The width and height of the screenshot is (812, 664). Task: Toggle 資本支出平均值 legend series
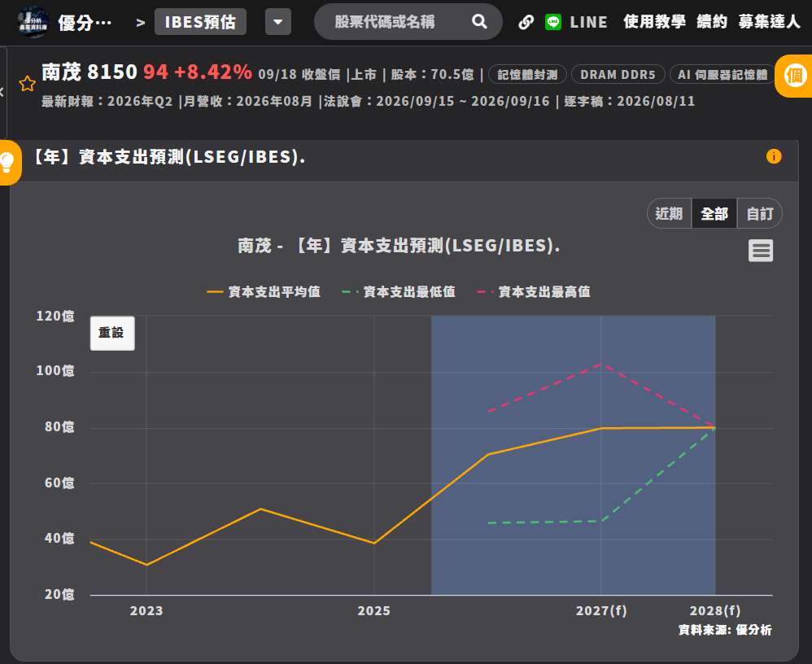pos(264,292)
